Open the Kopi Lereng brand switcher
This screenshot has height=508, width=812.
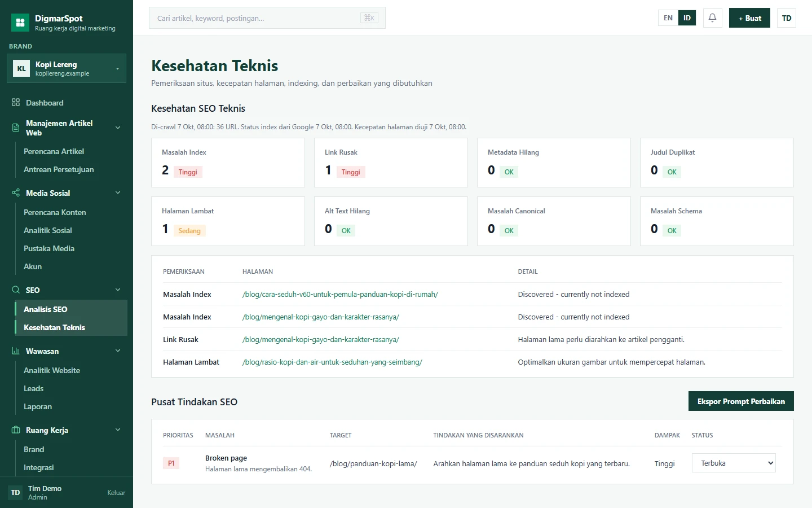tap(67, 68)
